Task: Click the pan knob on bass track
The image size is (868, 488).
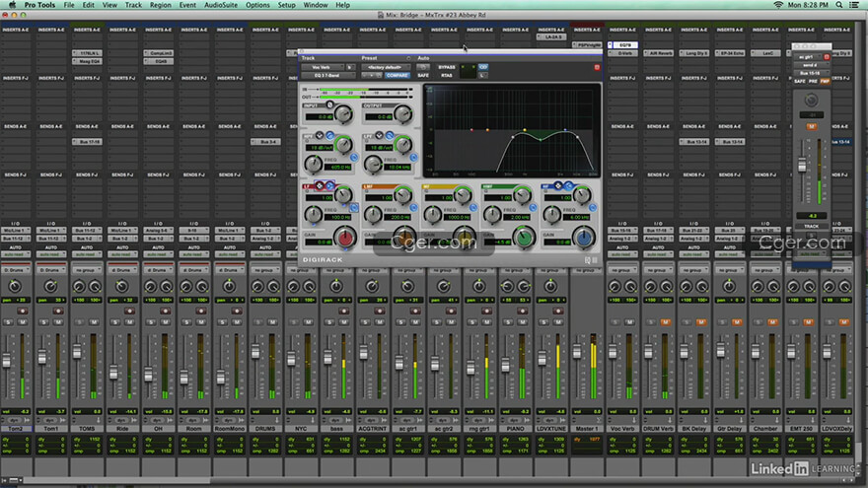Action: [336, 286]
